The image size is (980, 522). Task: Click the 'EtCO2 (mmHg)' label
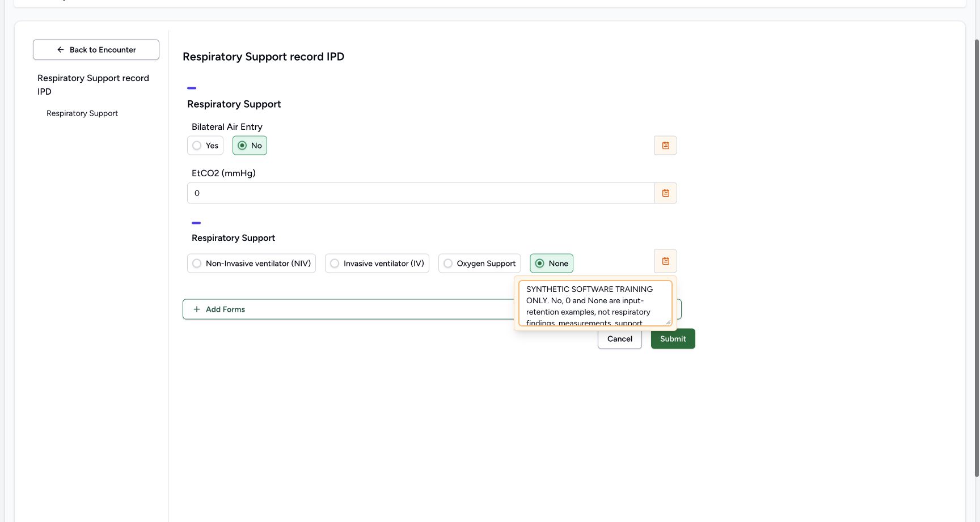[223, 173]
